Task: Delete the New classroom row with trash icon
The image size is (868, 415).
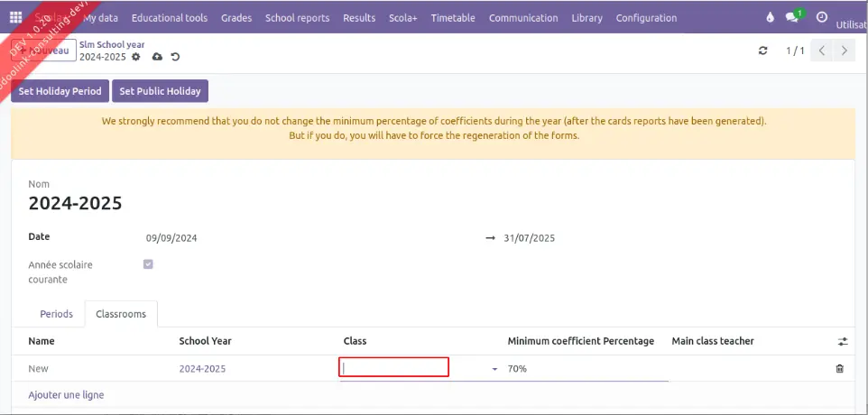Action: [x=840, y=368]
